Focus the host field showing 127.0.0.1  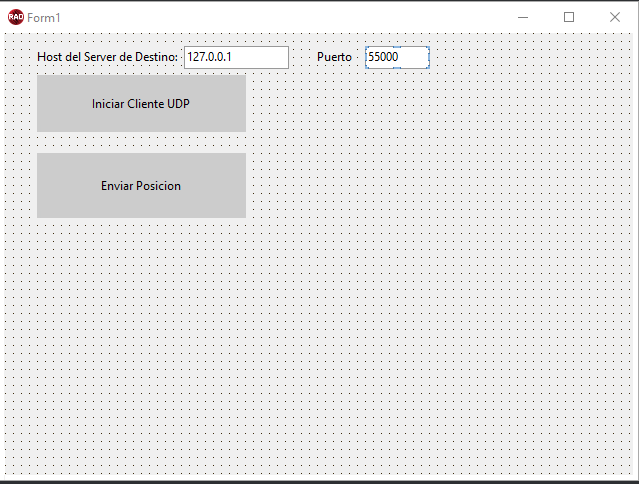[236, 57]
